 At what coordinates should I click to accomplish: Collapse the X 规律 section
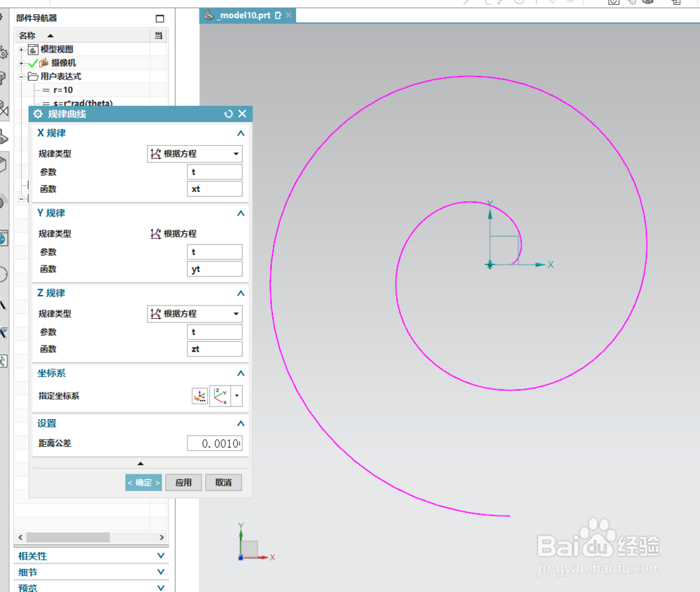(241, 133)
